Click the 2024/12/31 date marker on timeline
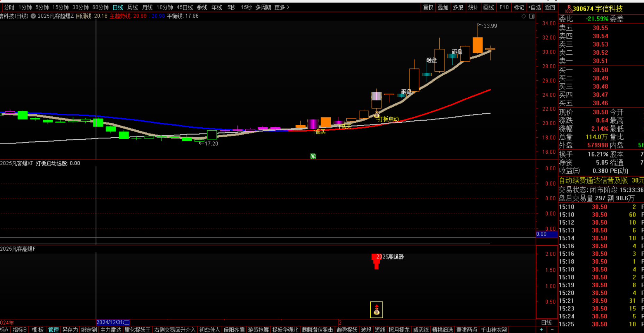Viewport: 644px width, 333px height. (x=113, y=322)
